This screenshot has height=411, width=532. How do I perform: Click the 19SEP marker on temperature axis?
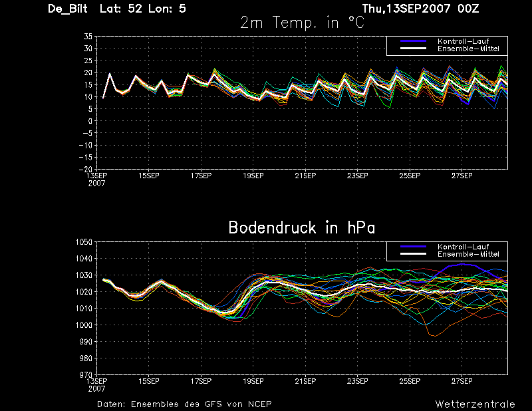(253, 176)
